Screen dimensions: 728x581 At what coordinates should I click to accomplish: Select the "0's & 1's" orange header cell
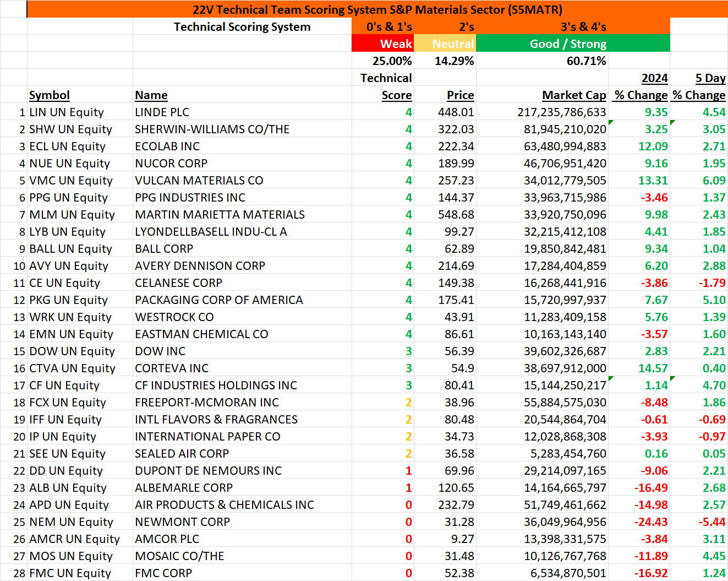[x=383, y=26]
